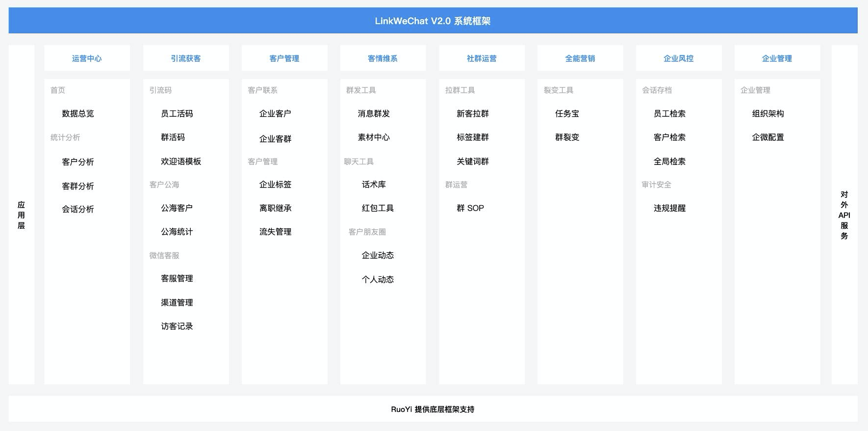Open 话术库 entry

(374, 184)
